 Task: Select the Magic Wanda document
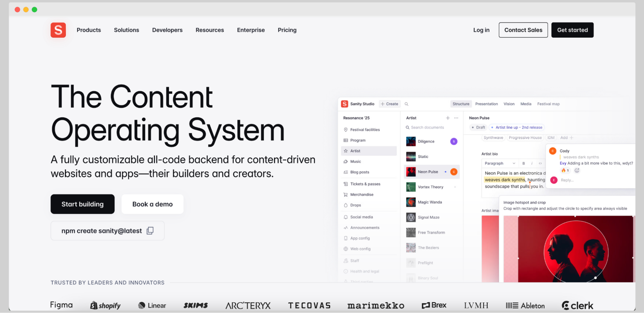coord(431,202)
